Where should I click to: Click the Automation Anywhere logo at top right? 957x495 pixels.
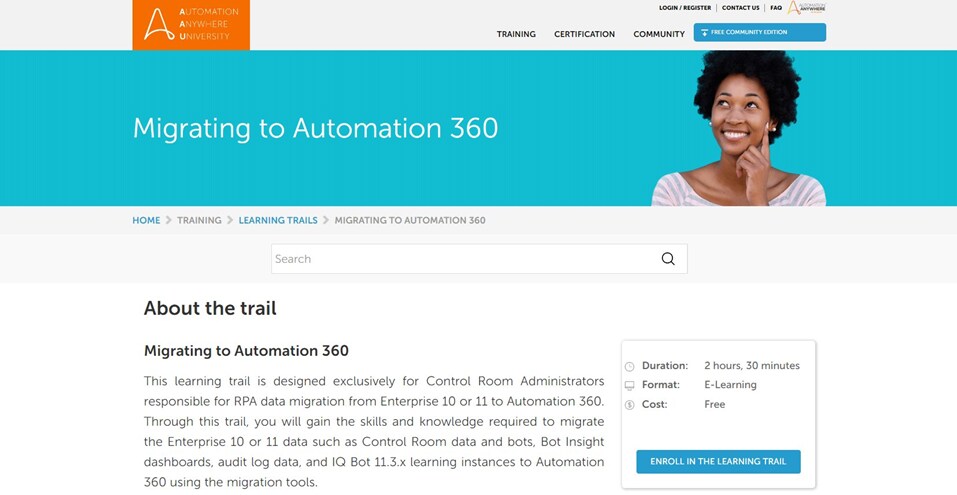806,8
